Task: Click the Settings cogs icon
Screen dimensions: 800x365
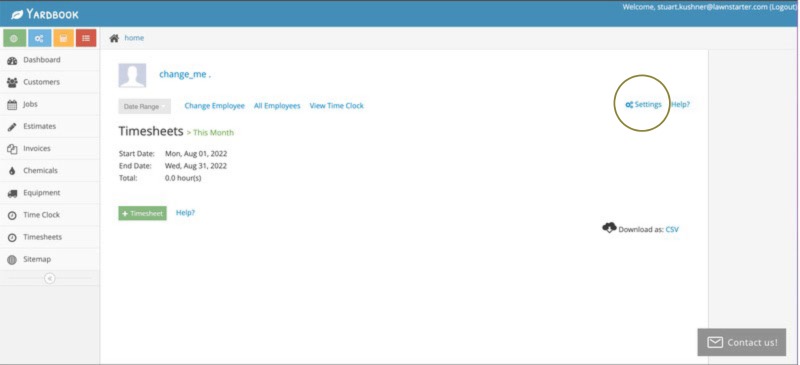Action: click(x=629, y=105)
